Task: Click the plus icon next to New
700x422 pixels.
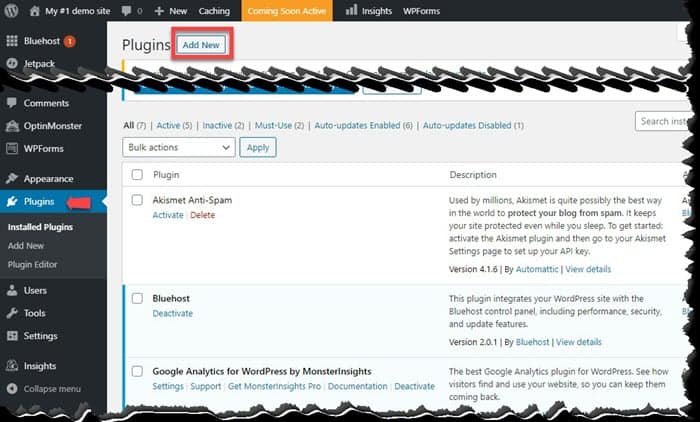Action: pos(159,11)
